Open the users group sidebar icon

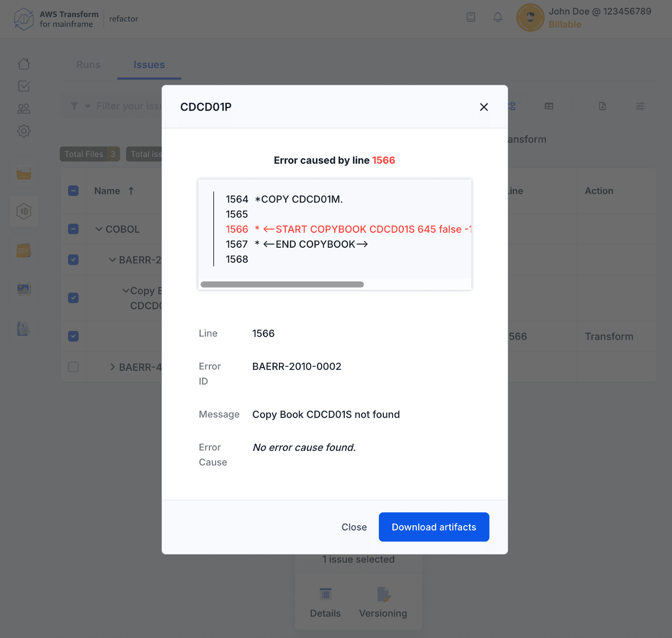pos(24,108)
